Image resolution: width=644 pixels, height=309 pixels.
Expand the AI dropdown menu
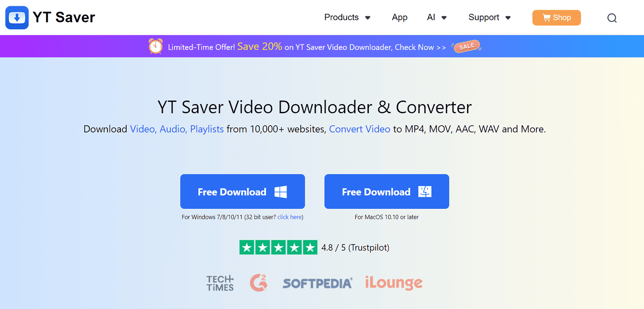[x=437, y=17]
